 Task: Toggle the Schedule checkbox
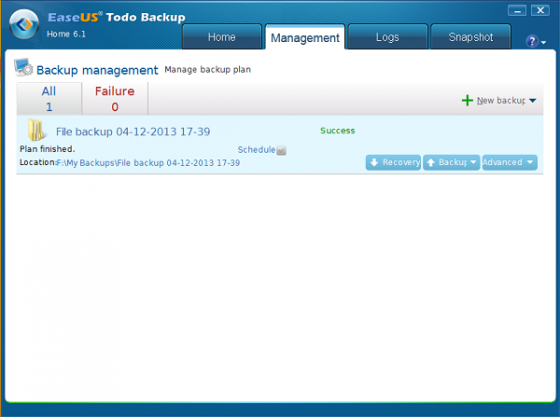pos(281,151)
